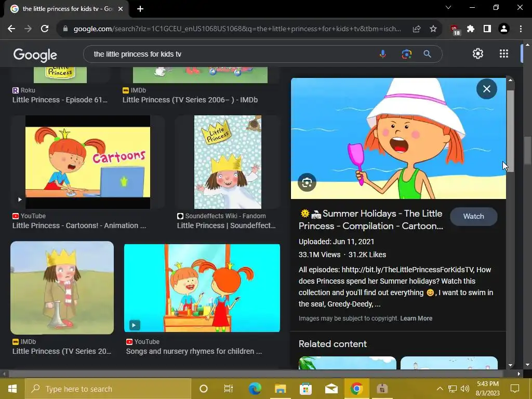Open the Google apps grid

pos(504,54)
